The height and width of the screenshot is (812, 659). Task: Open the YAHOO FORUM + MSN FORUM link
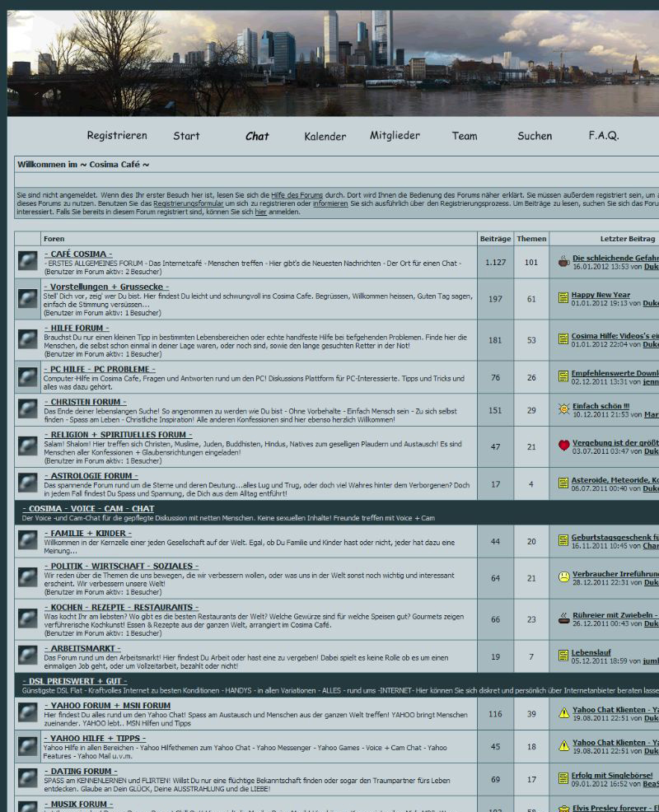coord(107,705)
